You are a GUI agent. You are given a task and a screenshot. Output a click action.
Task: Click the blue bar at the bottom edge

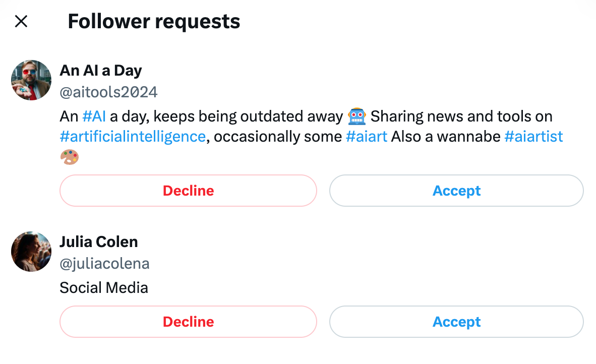click(x=298, y=362)
